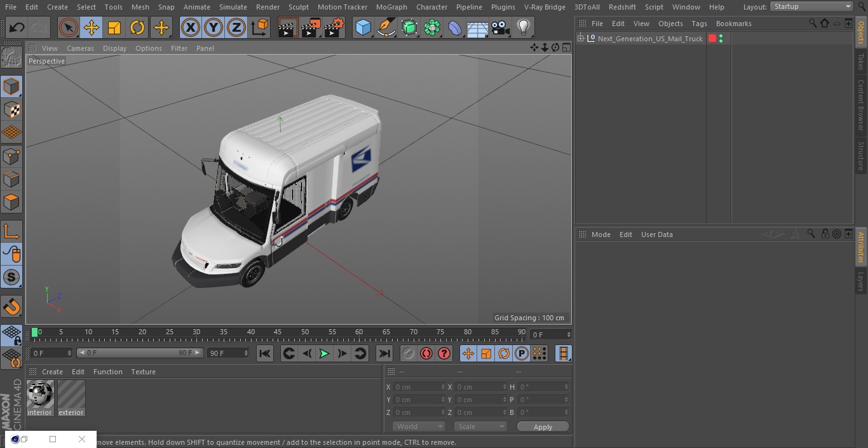The height and width of the screenshot is (448, 868).
Task: Open the V-Ray Bridge menu
Action: [545, 7]
